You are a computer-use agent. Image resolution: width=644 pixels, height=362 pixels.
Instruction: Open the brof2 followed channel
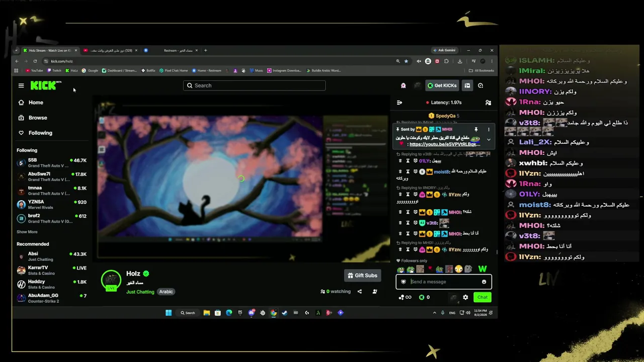tap(51, 218)
